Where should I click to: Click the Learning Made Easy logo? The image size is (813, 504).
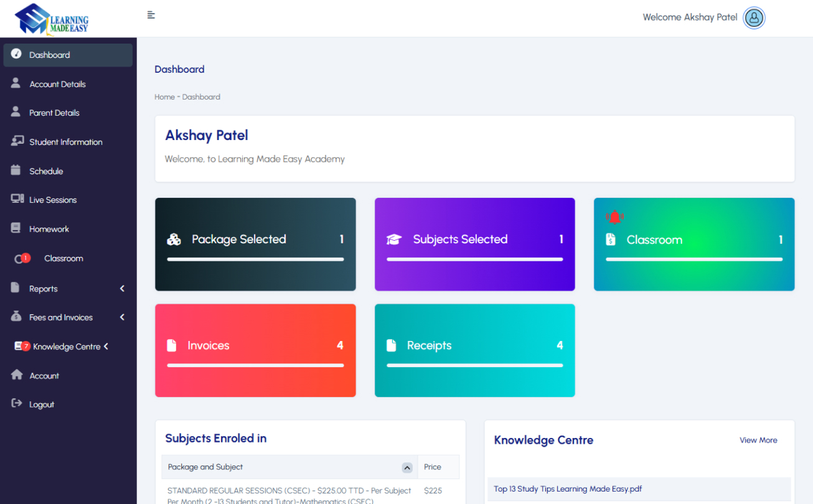tap(52, 19)
